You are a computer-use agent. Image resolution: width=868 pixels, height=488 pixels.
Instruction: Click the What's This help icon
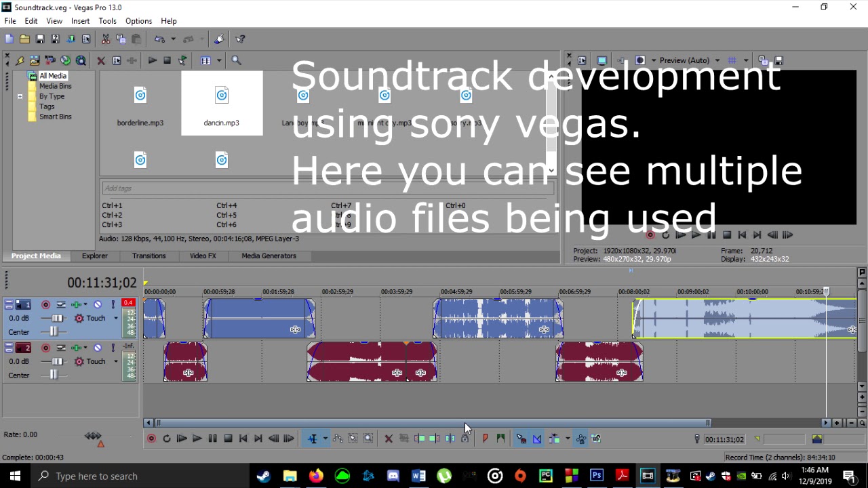(240, 39)
